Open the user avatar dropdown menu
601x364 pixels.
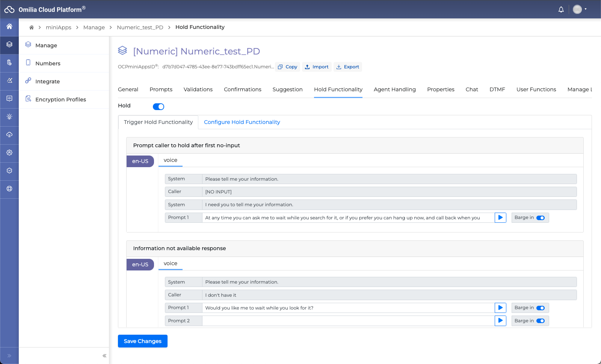click(x=580, y=9)
